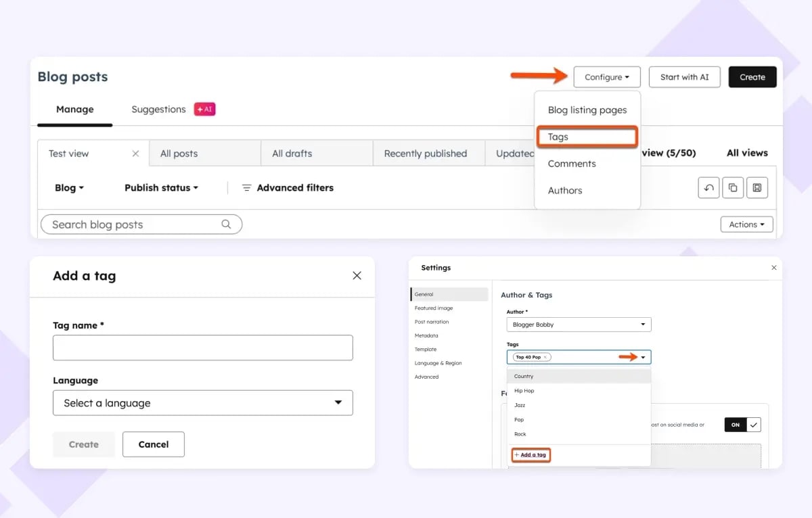Click the AI badge beside Suggestions
The image size is (812, 518).
[204, 109]
